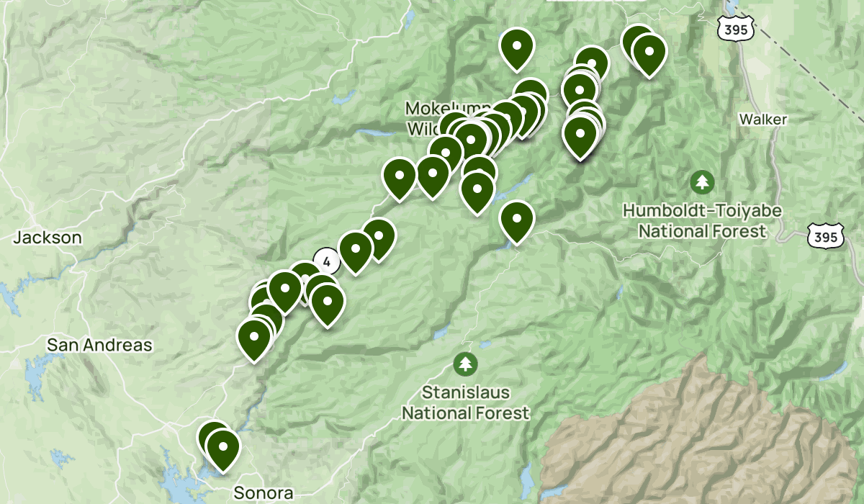The image size is (864, 504).
Task: Open the trail pin closest to Sonora
Action: click(x=222, y=450)
